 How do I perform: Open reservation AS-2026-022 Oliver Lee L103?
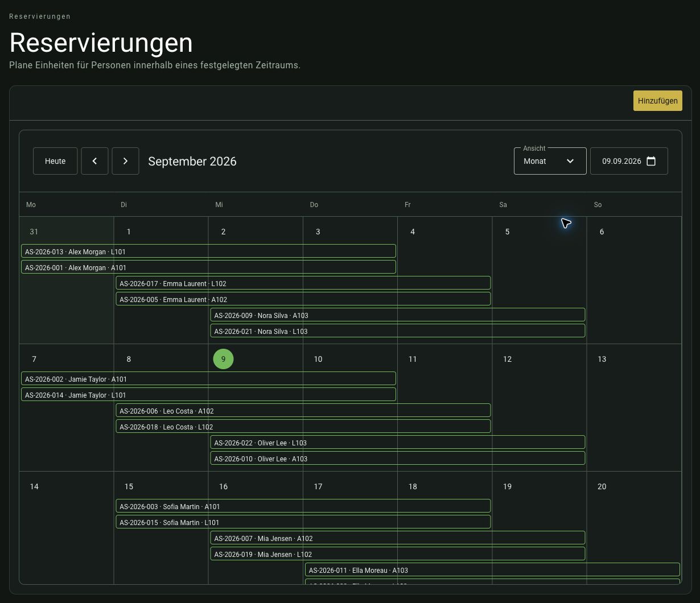[398, 442]
